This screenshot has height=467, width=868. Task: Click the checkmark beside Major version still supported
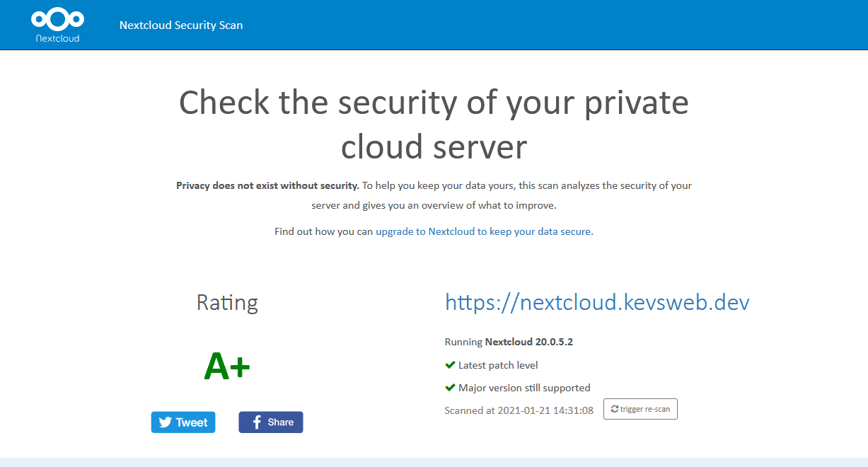point(450,387)
